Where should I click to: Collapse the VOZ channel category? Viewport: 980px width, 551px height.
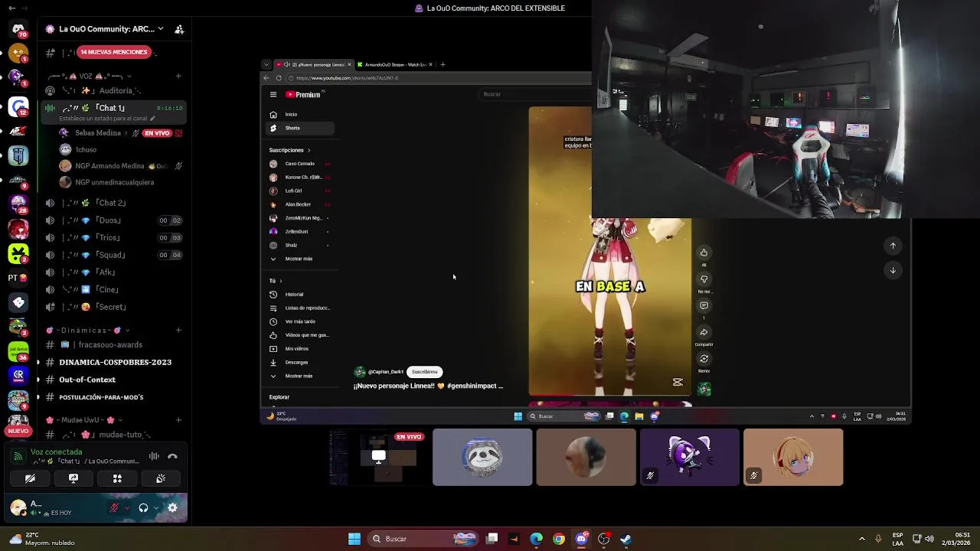[88, 77]
